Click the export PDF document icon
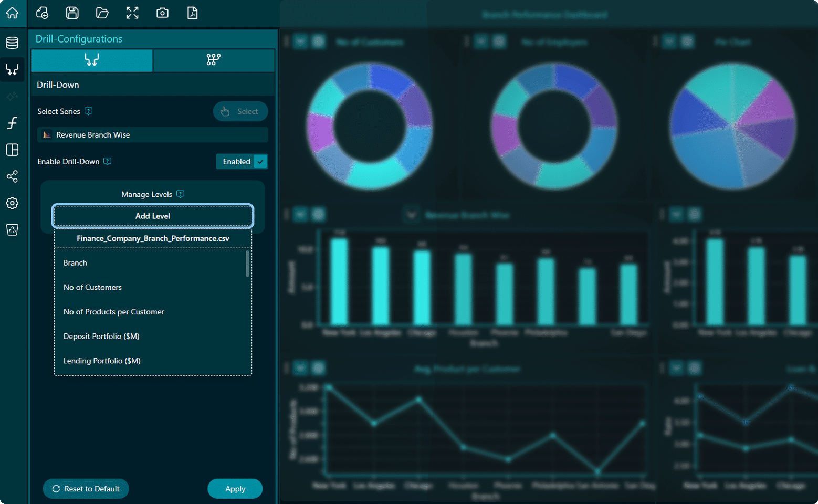The width and height of the screenshot is (818, 504). 192,13
